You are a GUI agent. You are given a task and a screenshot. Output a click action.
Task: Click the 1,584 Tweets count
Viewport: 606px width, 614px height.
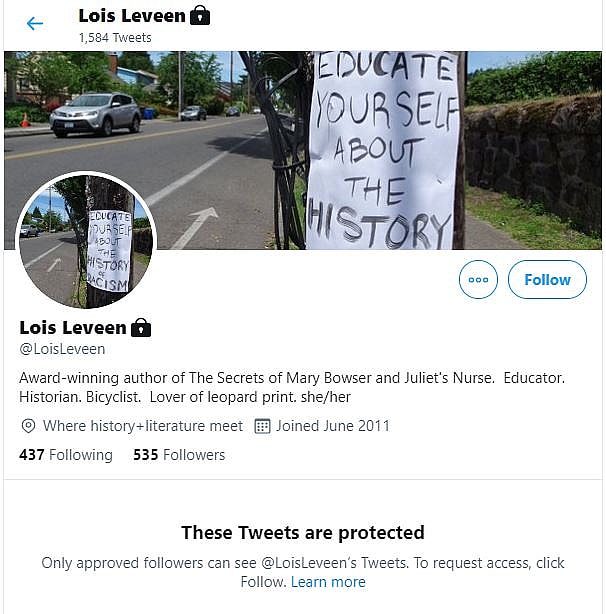tap(115, 38)
